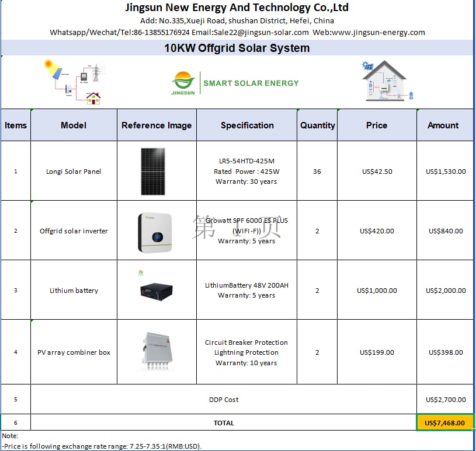Click the exchange rate range note line
476x451 pixels.
tap(102, 446)
